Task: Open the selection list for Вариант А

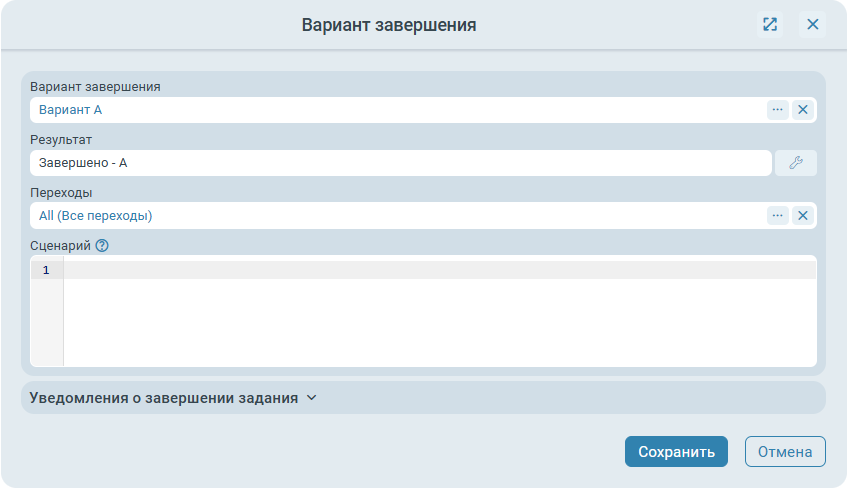Action: tap(777, 110)
